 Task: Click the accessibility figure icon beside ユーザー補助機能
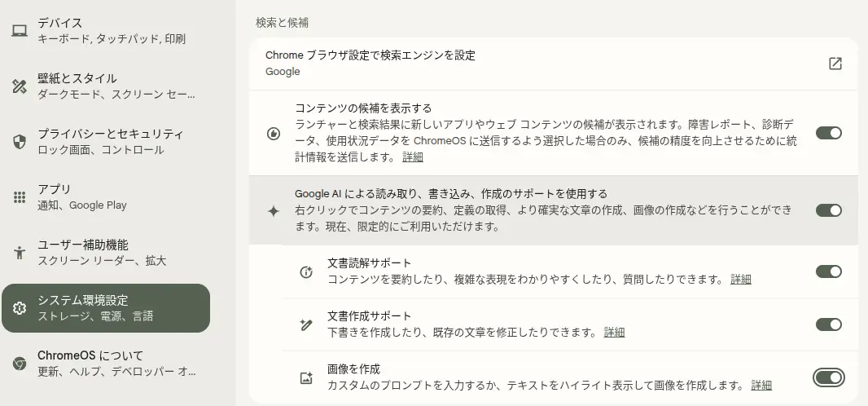click(x=20, y=253)
